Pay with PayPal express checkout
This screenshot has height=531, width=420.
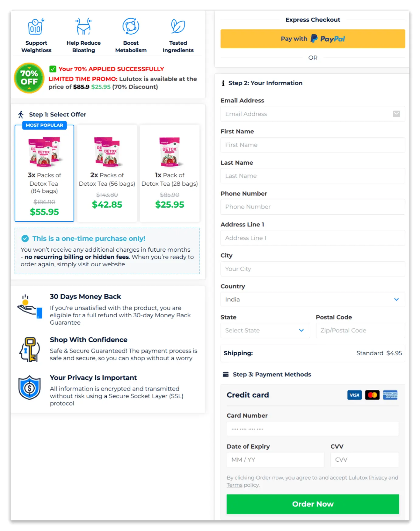(312, 39)
